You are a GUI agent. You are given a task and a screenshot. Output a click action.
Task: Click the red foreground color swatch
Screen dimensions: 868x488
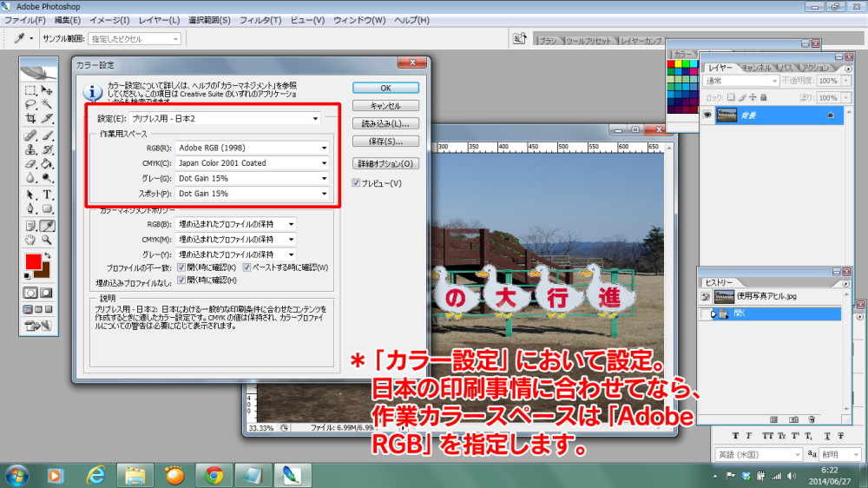click(33, 262)
